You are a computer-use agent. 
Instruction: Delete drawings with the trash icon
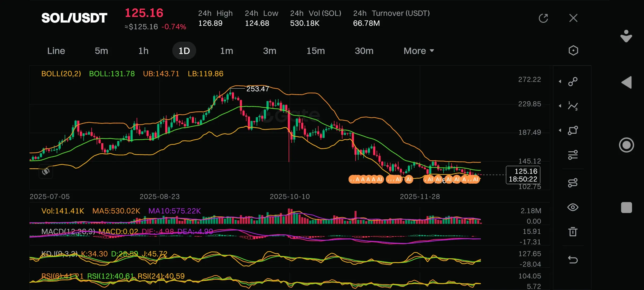point(573,231)
